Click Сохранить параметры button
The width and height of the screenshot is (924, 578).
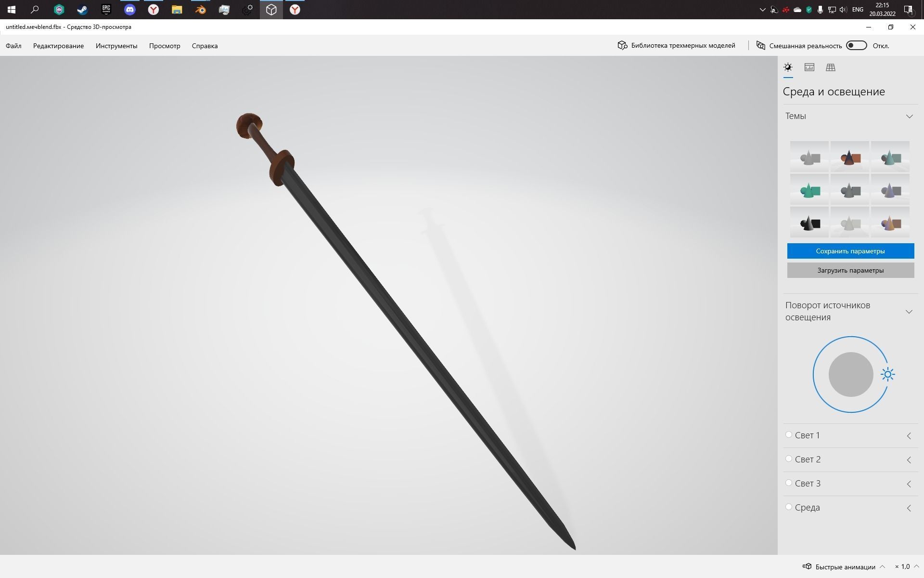click(x=850, y=251)
